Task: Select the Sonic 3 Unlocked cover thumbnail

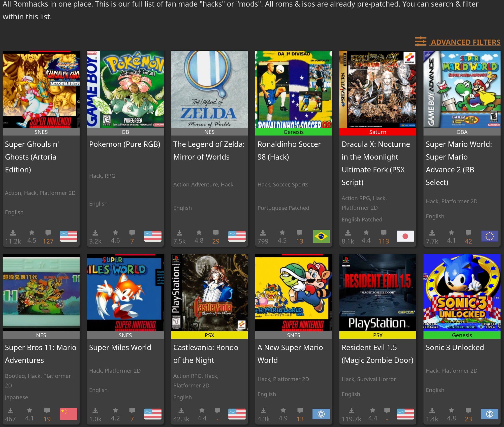Action: click(462, 292)
